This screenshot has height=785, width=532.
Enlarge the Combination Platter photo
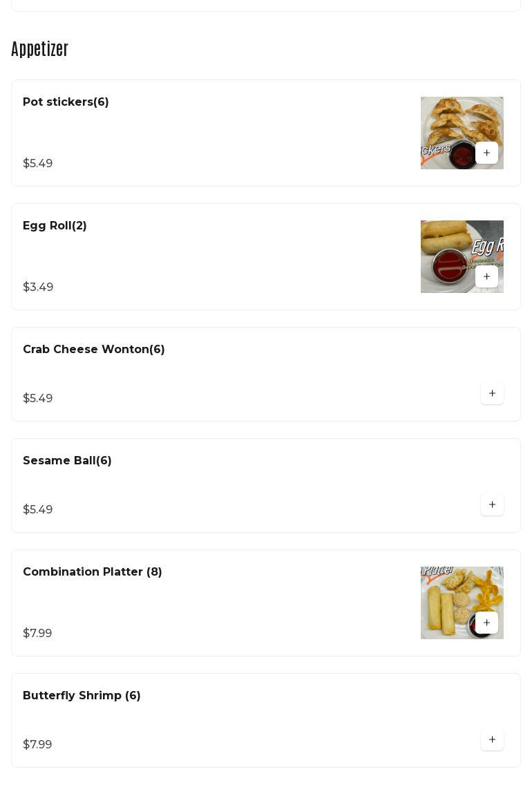[x=448, y=594]
